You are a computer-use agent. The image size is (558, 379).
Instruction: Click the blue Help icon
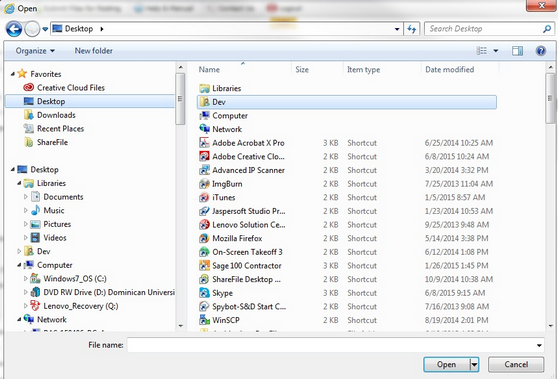541,51
